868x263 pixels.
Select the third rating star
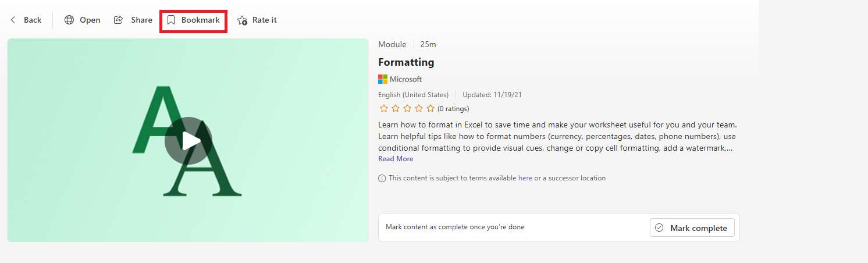pyautogui.click(x=407, y=108)
